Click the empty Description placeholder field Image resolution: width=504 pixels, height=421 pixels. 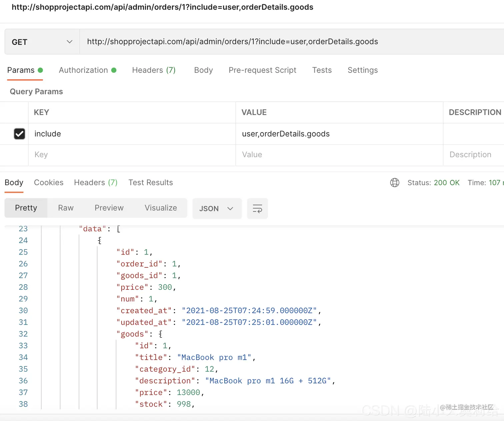click(x=474, y=155)
